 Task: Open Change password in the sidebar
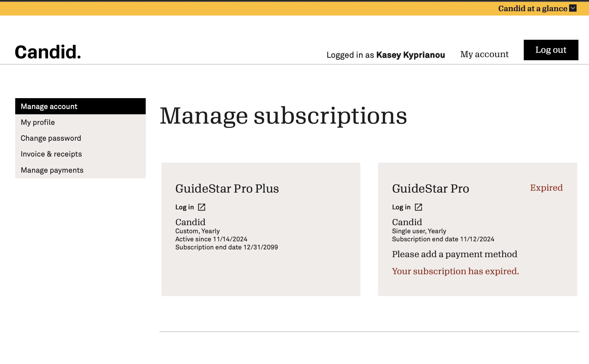[80, 138]
